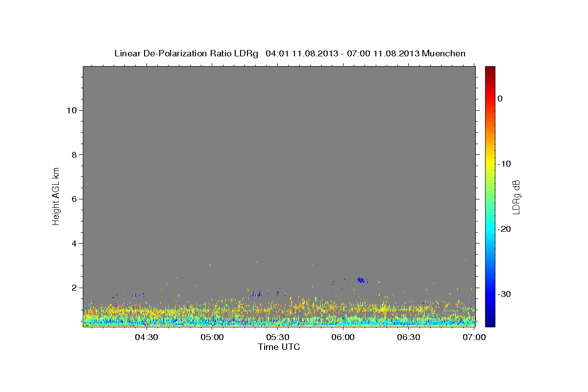Click the 05:00 time tick label
The image size is (588, 392).
point(212,337)
